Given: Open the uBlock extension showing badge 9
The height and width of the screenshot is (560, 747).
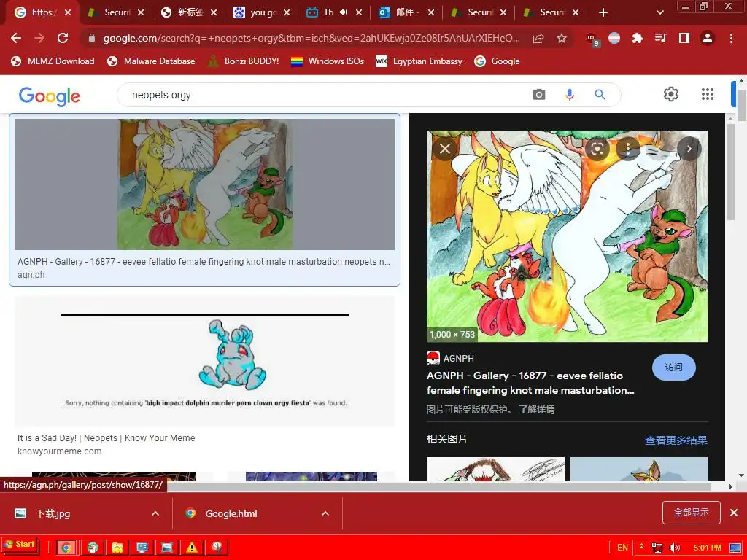Looking at the screenshot, I should coord(592,39).
